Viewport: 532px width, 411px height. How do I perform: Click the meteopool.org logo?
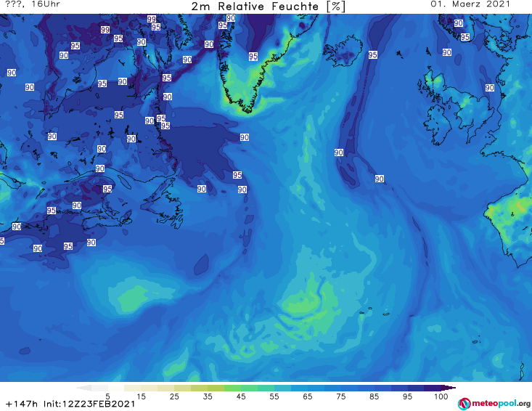[x=494, y=404]
